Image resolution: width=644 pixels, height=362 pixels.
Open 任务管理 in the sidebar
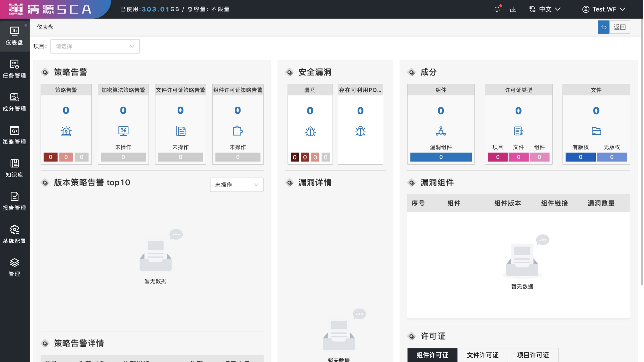[x=14, y=69]
